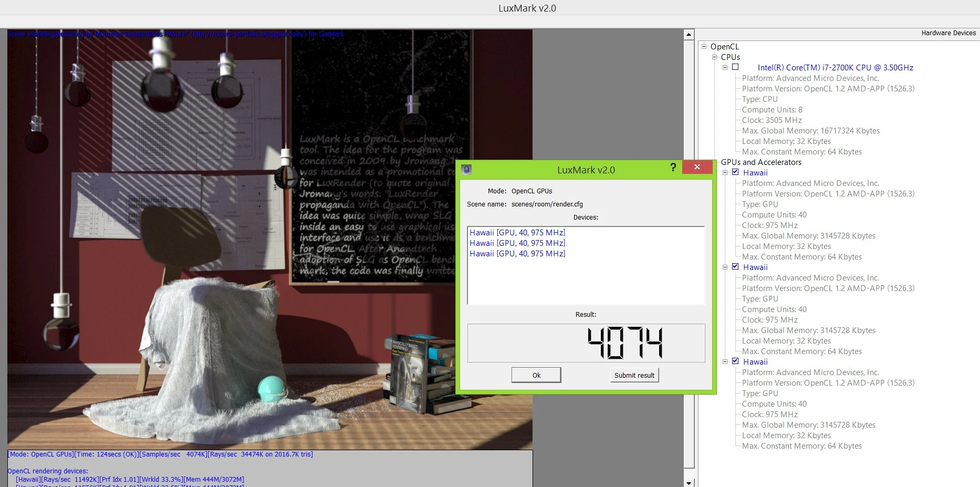This screenshot has height=487, width=980.
Task: Click the Ok button
Action: 536,375
